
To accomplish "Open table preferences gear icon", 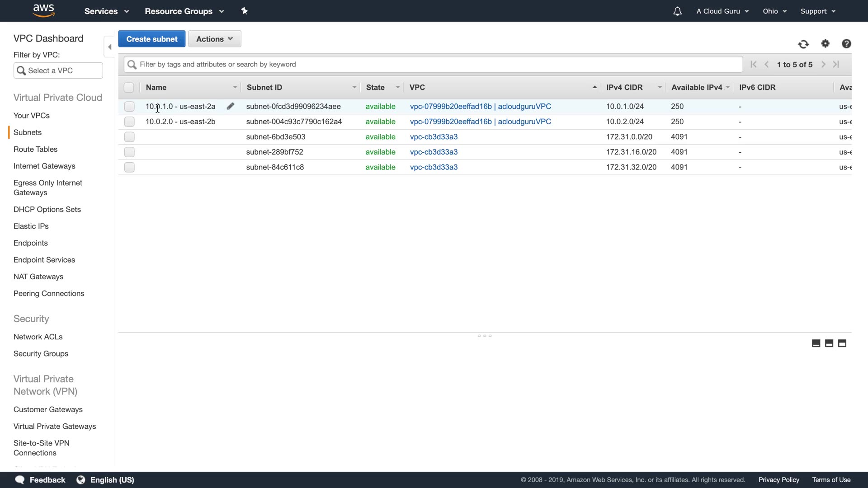I will point(826,43).
